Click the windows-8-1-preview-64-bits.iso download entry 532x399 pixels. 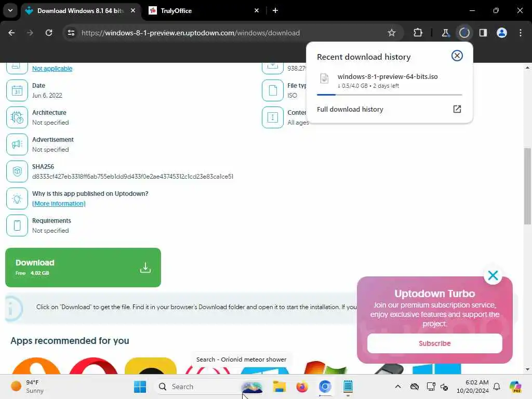[389, 81]
